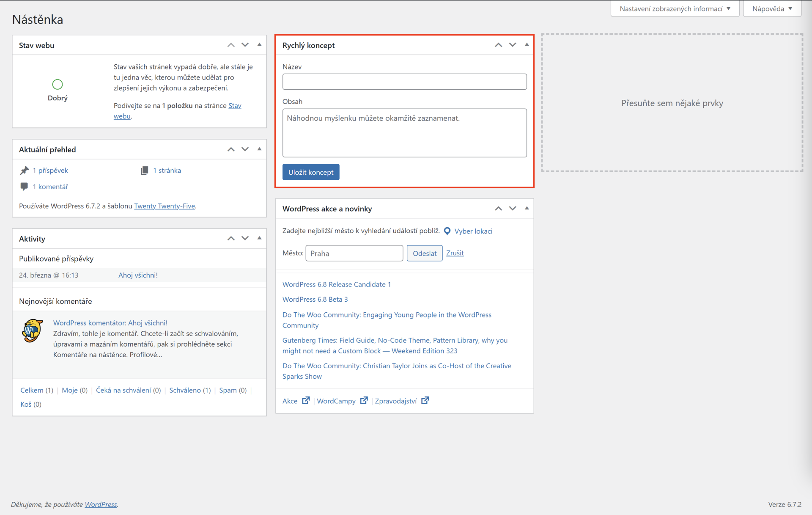
Task: Expand the Nápověda help dropdown
Action: pyautogui.click(x=772, y=8)
